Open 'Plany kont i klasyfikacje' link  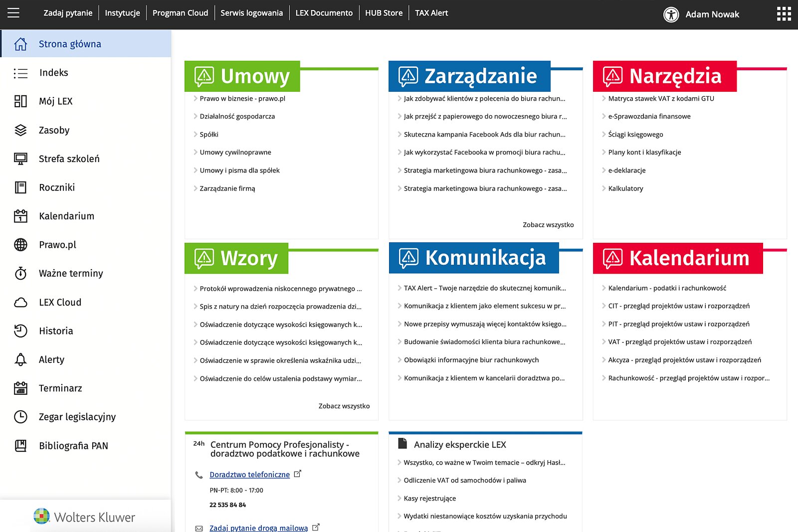(x=644, y=153)
